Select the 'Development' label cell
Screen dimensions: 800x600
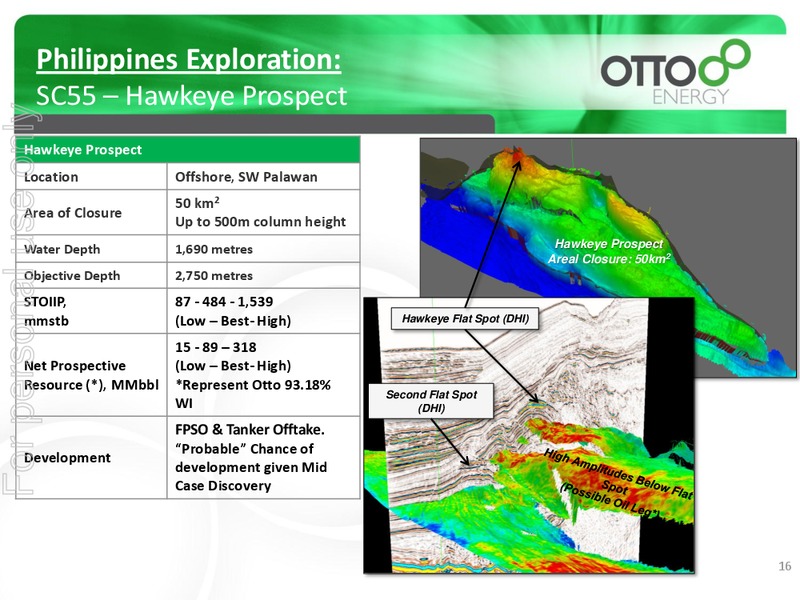point(91,458)
